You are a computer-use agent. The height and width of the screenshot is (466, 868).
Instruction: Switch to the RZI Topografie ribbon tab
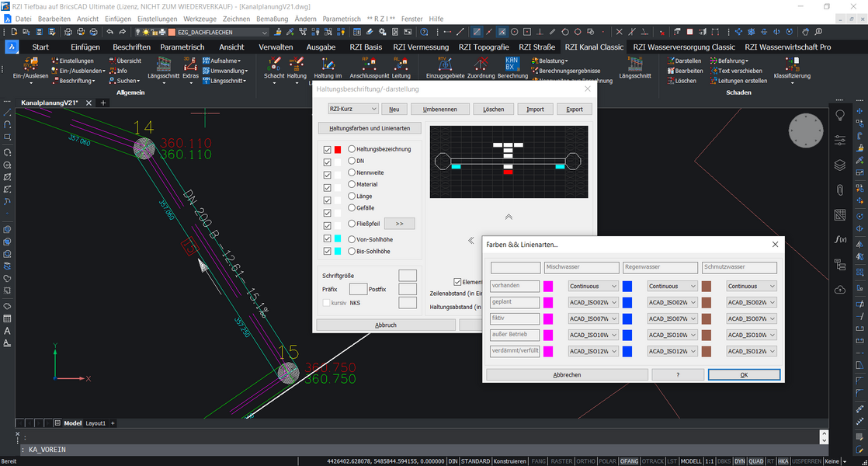[x=484, y=47]
